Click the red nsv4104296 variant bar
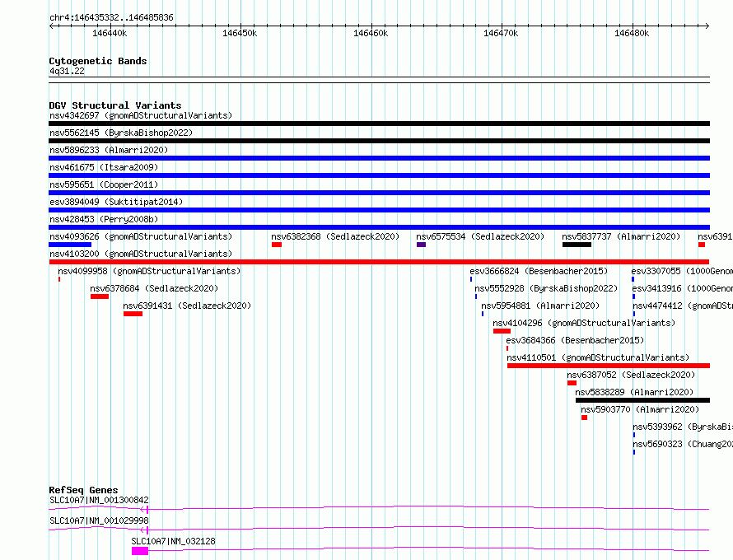Viewport: 733px width, 560px height. pos(502,331)
